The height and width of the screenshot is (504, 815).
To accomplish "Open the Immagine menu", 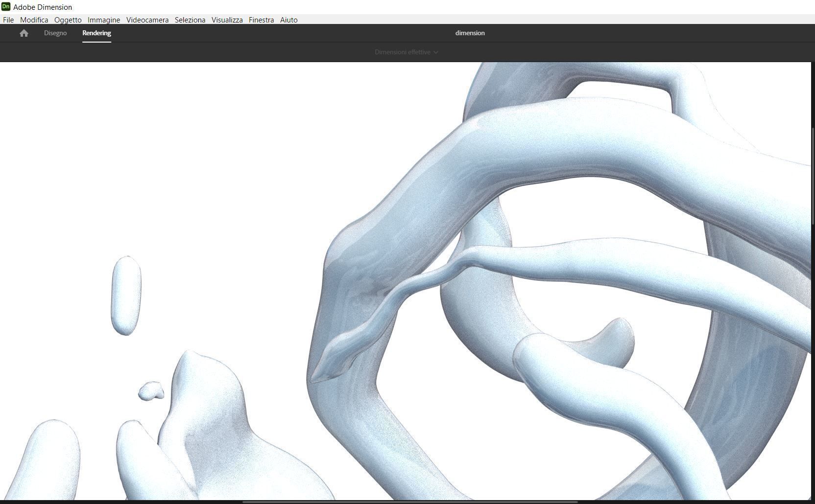I will [x=103, y=20].
